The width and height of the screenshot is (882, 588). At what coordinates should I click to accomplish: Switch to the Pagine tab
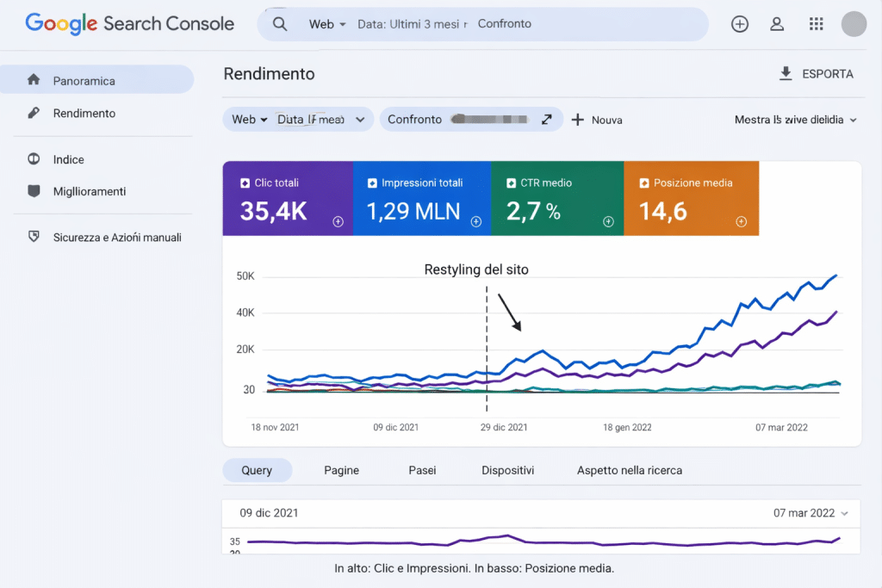[x=341, y=471]
